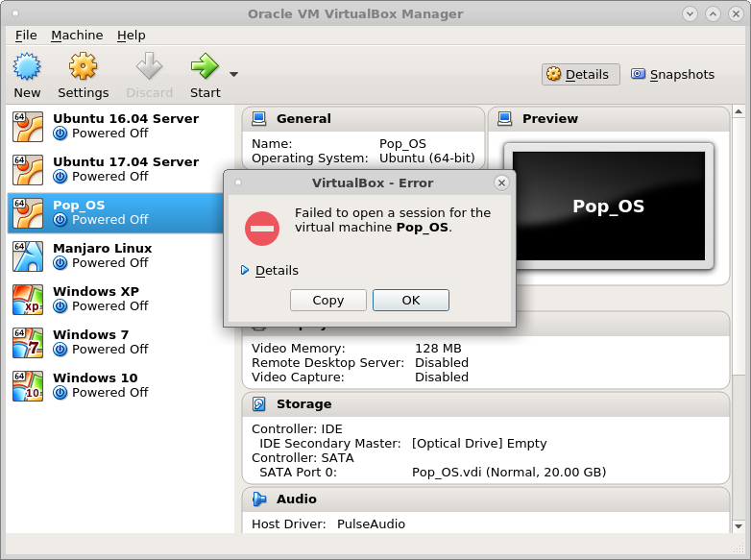
Task: Click details pane scrollbar down arrow
Action: [x=739, y=526]
